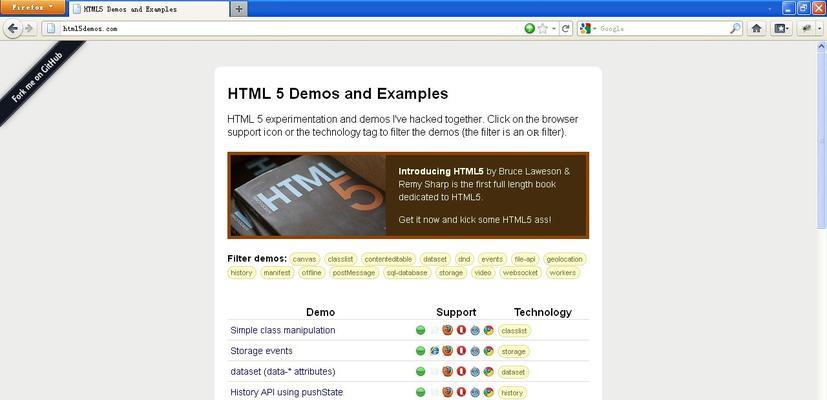827x400 pixels.
Task: Bookmark this page with the star icon
Action: [543, 28]
